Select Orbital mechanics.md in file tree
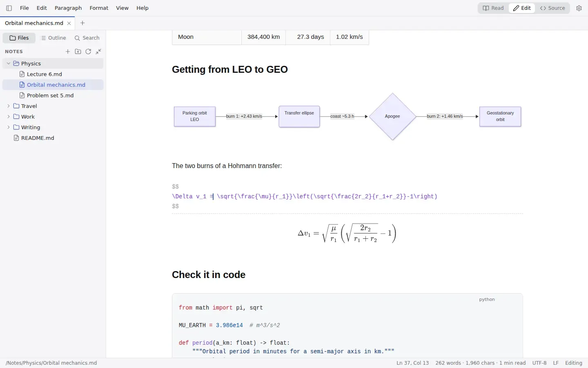588x368 pixels. coord(53,85)
